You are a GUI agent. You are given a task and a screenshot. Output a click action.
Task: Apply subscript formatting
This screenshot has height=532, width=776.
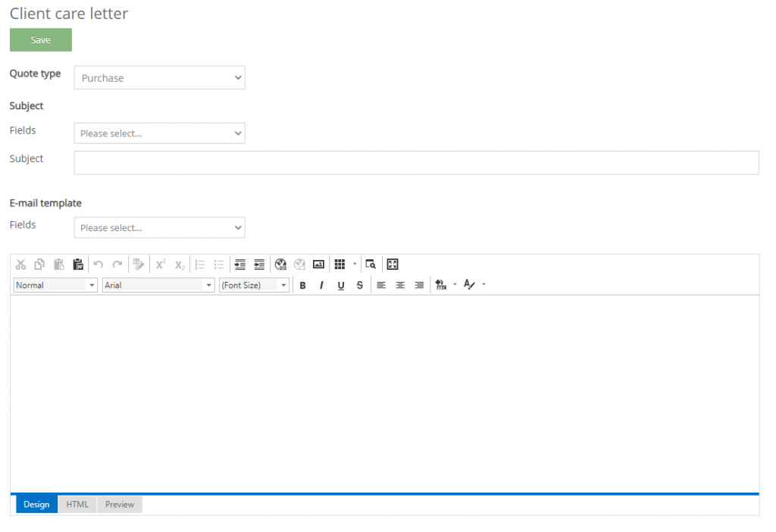pos(180,264)
